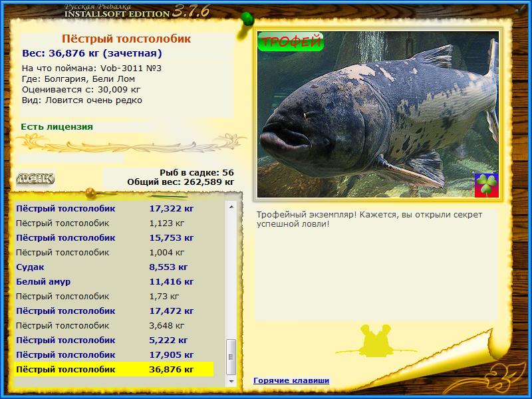This screenshot has height=399, width=532.
Task: Select the Пёстрый толстолобик 5,222 кг row
Action: click(114, 340)
